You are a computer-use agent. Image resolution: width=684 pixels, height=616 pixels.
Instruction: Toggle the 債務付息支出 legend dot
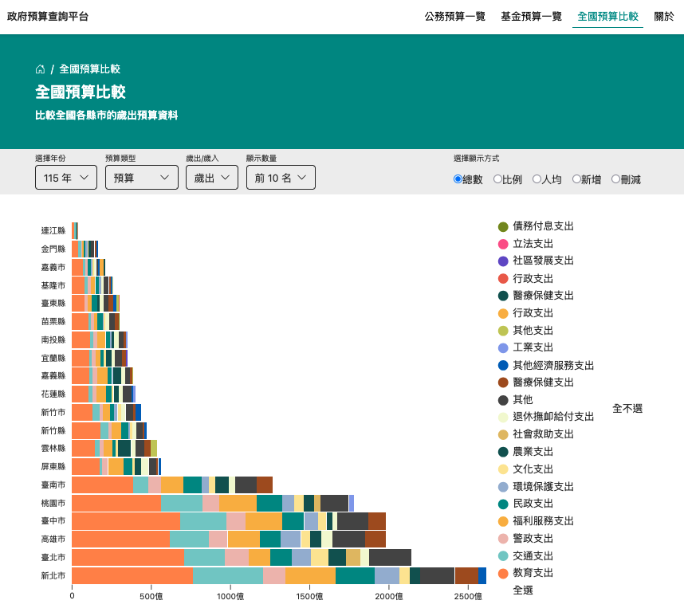tap(503, 226)
